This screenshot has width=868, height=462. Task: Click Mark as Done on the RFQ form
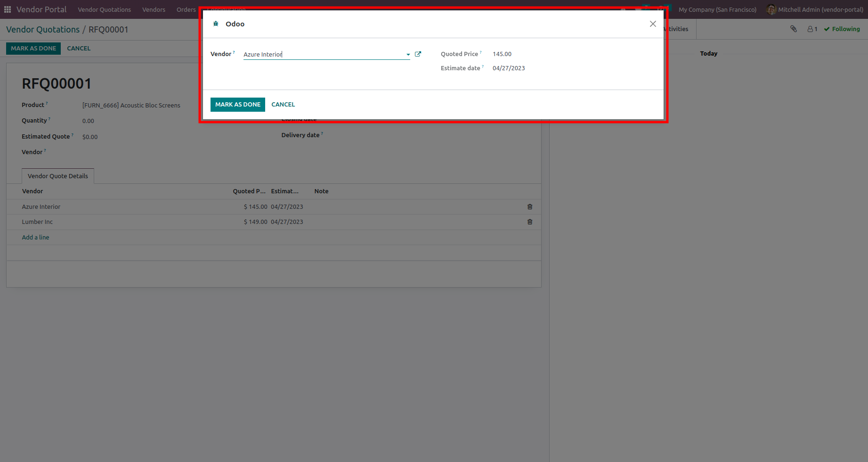coord(33,49)
